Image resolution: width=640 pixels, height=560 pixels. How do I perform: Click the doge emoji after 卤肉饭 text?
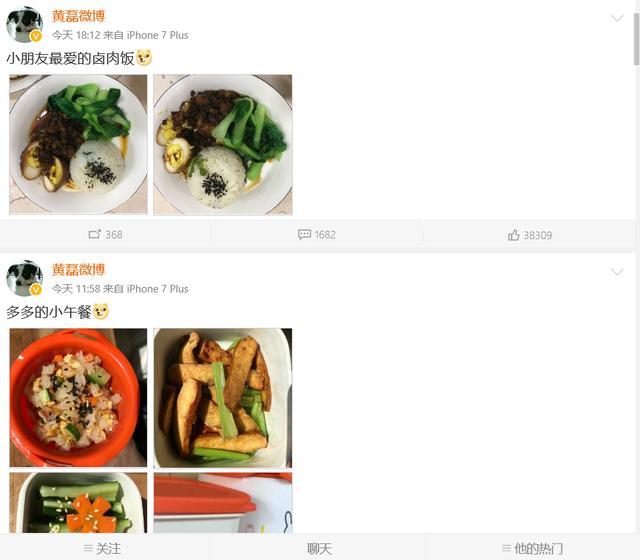tap(144, 58)
